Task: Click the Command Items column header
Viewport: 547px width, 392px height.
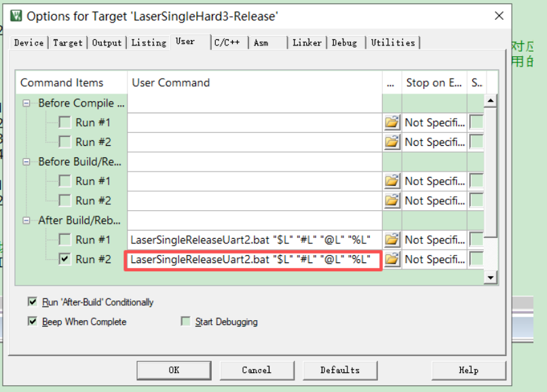Action: pyautogui.click(x=71, y=83)
